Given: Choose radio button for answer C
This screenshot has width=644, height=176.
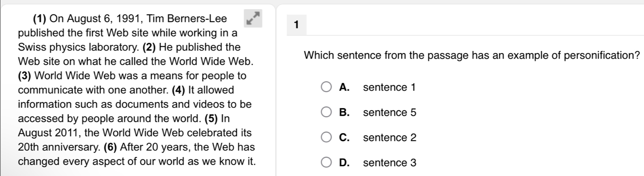Looking at the screenshot, I should click(x=326, y=138).
